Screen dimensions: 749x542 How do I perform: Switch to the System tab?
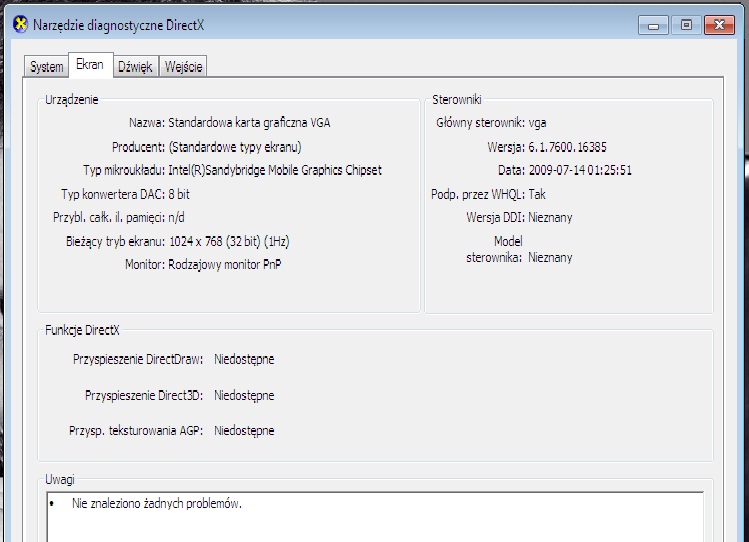point(46,66)
